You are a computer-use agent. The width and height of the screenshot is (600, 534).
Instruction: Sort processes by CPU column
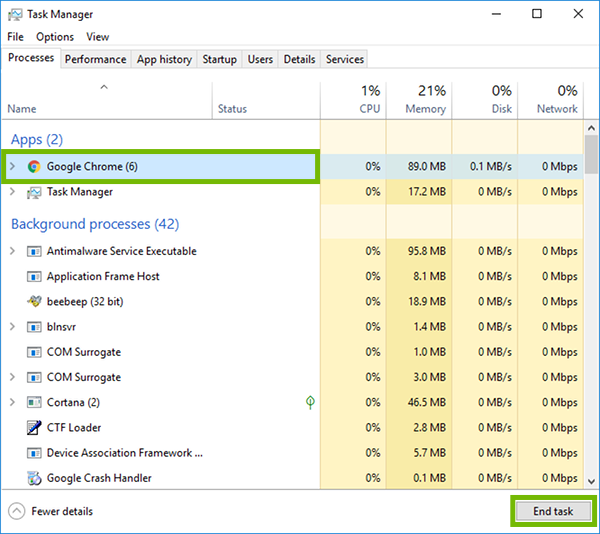click(x=354, y=100)
